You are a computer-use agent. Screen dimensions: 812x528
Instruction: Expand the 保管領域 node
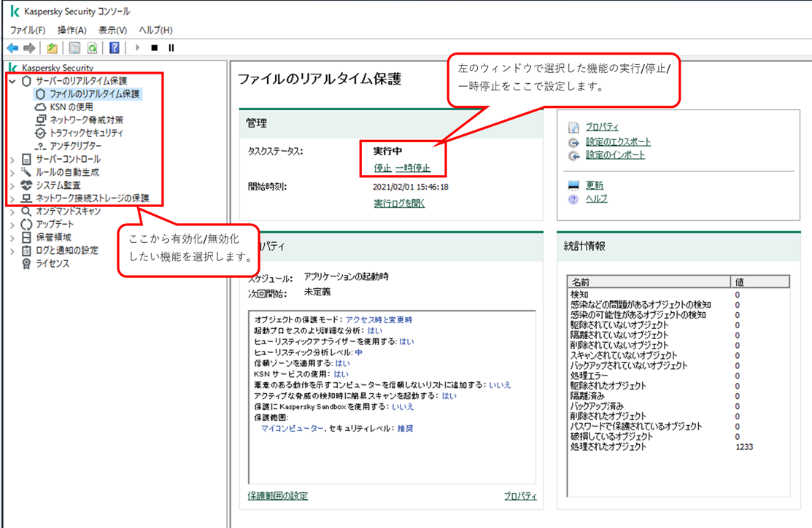12,238
